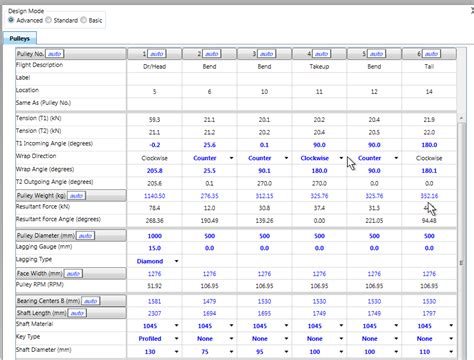Click the Lagging Gauge value 15.0
The height and width of the screenshot is (360, 474).
tap(155, 248)
